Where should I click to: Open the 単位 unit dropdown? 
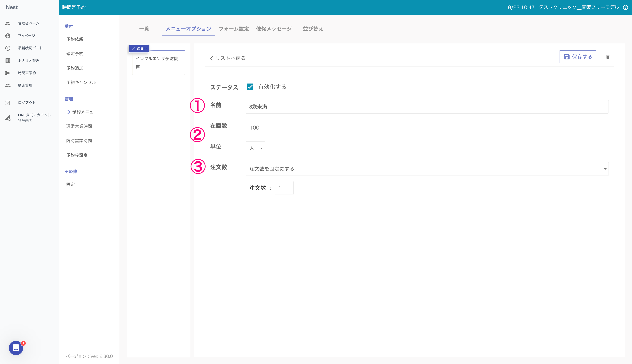pos(255,148)
